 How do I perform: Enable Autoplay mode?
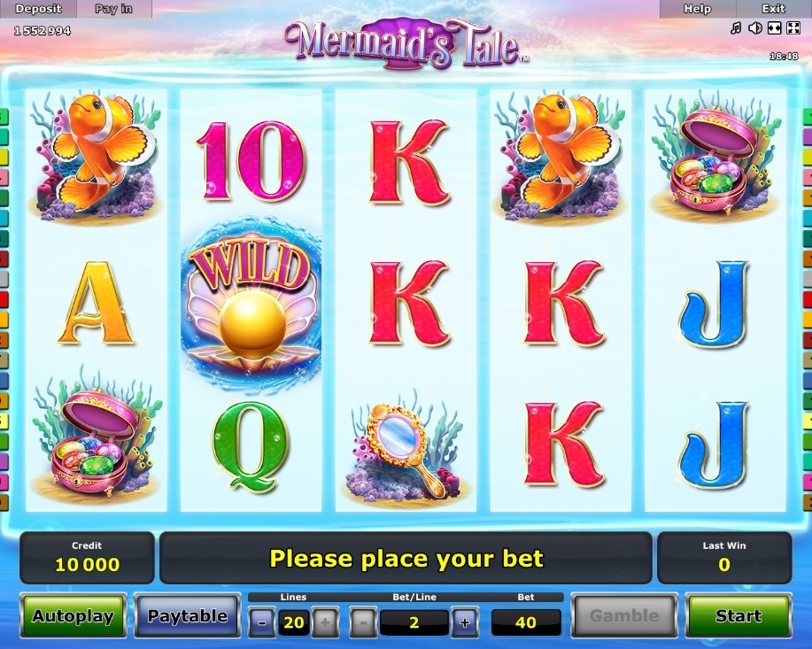pos(73,616)
